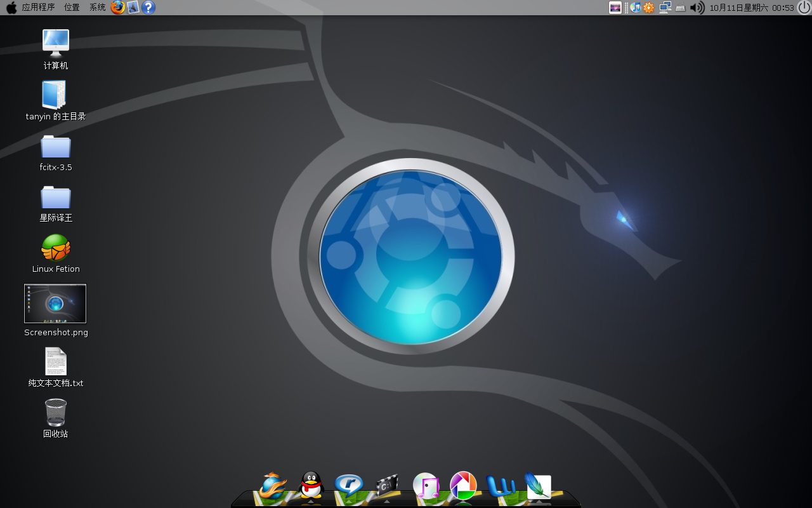The width and height of the screenshot is (812, 508).
Task: Click the Linux Fetion label text
Action: point(56,269)
